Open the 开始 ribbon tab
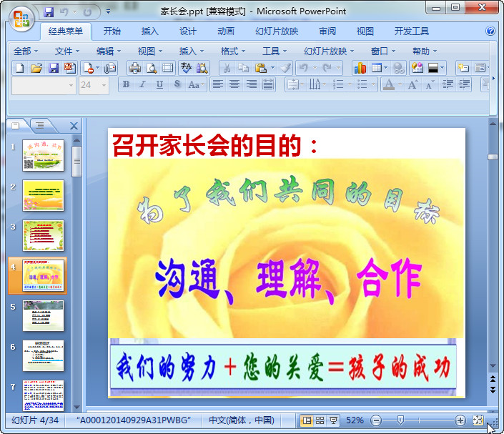Image resolution: width=504 pixels, height=434 pixels. (x=112, y=31)
